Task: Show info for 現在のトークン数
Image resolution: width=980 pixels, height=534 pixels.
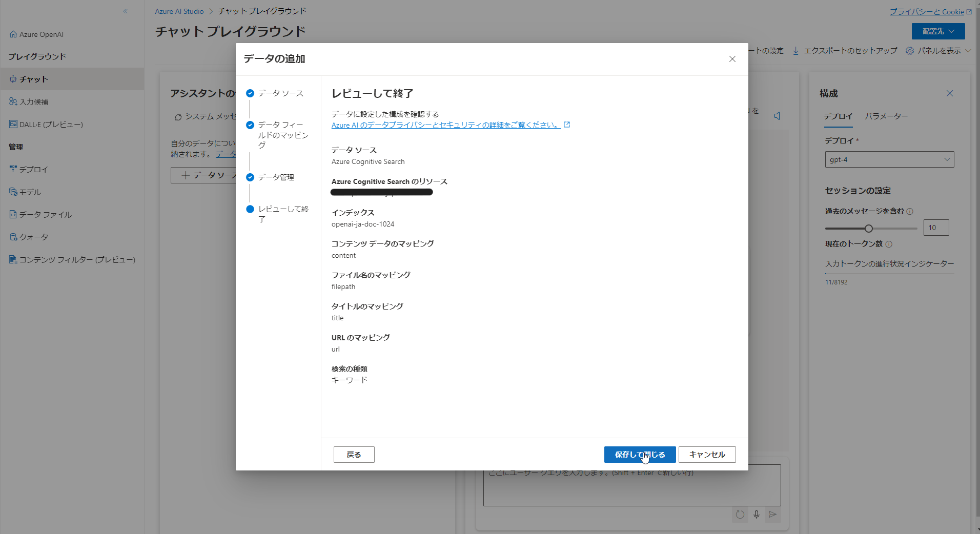Action: tap(889, 244)
